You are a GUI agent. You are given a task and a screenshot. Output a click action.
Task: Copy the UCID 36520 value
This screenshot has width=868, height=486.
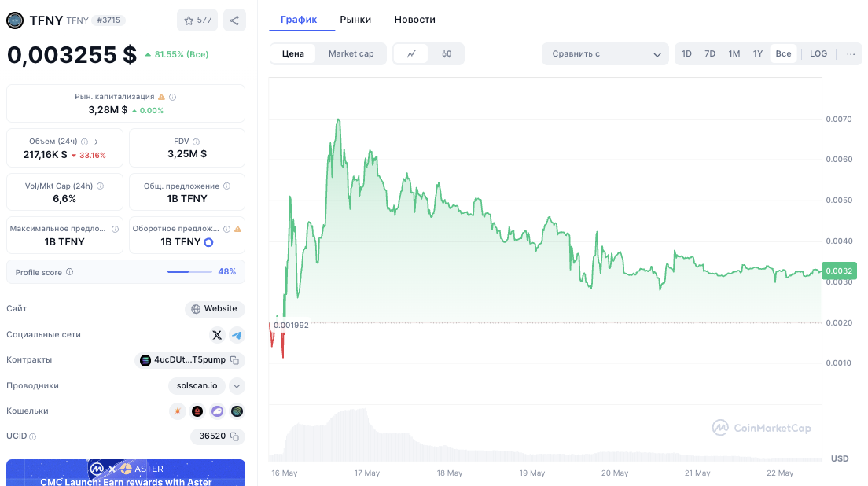tap(235, 436)
